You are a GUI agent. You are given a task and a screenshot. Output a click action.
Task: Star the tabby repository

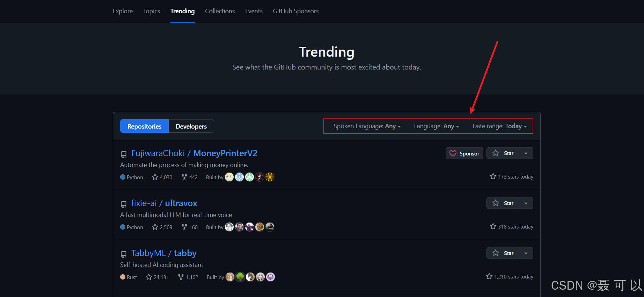tap(503, 253)
